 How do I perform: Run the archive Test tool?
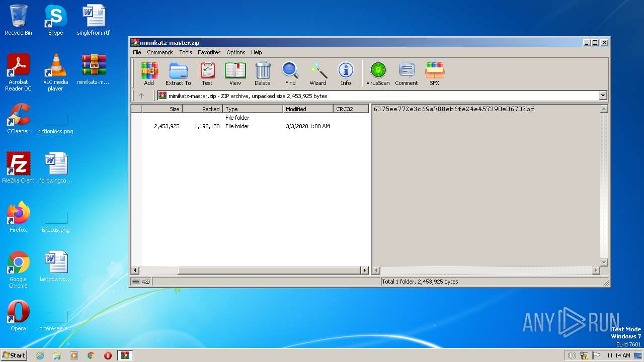coord(207,74)
